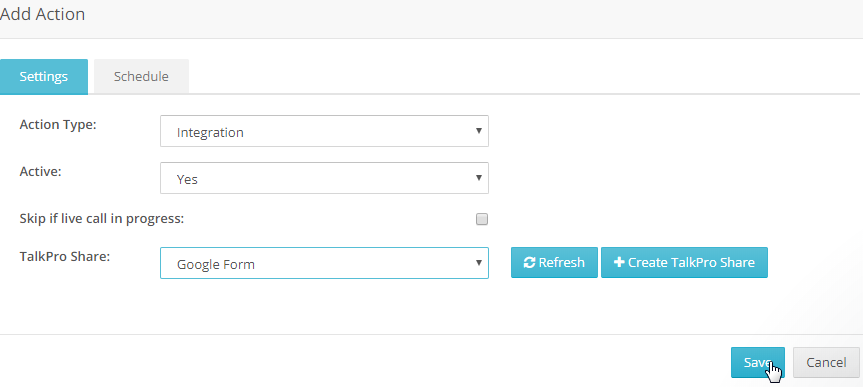This screenshot has width=863, height=387.
Task: Open the Schedule tab
Action: click(x=141, y=77)
